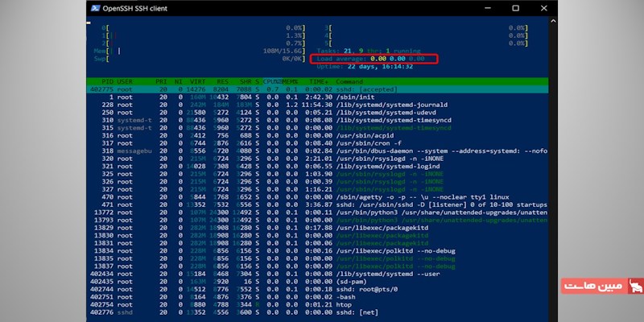Close the OpenSSH SSH client window
The height and width of the screenshot is (322, 644).
coord(544,8)
